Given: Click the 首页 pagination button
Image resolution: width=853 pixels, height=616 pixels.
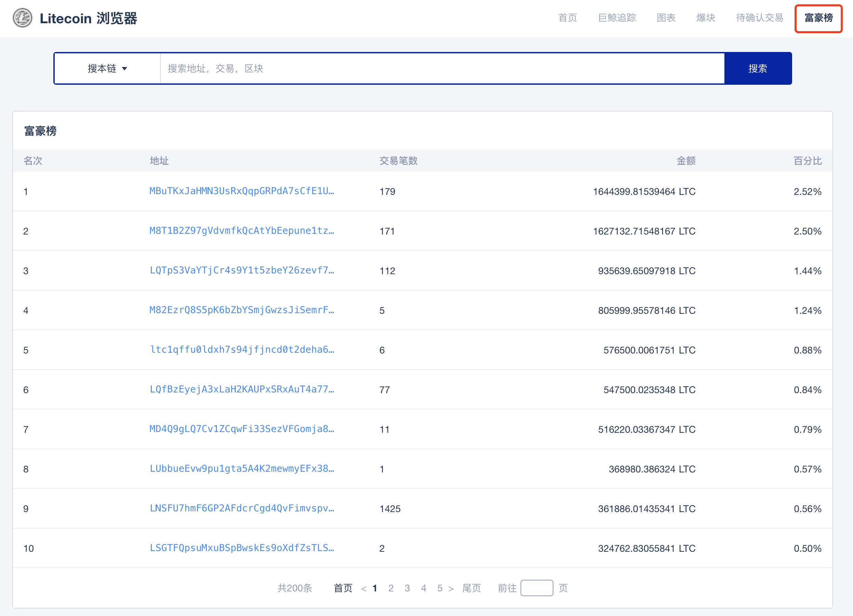Looking at the screenshot, I should 343,588.
